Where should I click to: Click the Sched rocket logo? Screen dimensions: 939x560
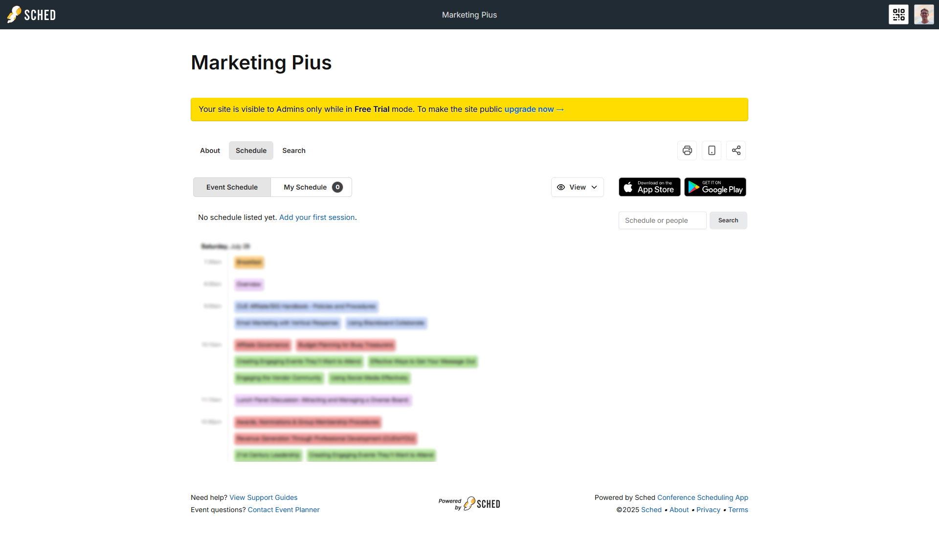click(31, 15)
